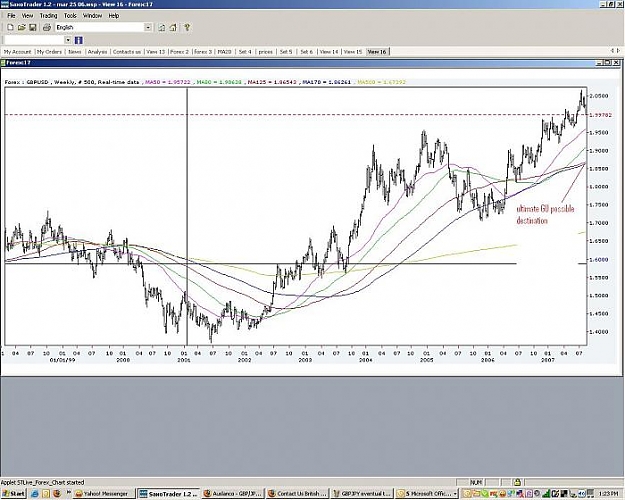Switch to the prices tab

click(x=265, y=52)
